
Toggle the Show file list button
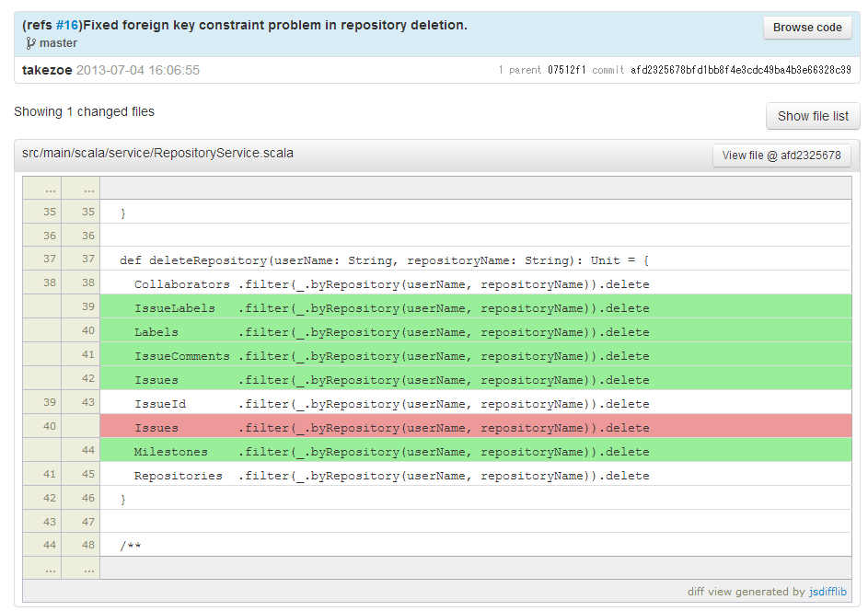click(x=813, y=115)
